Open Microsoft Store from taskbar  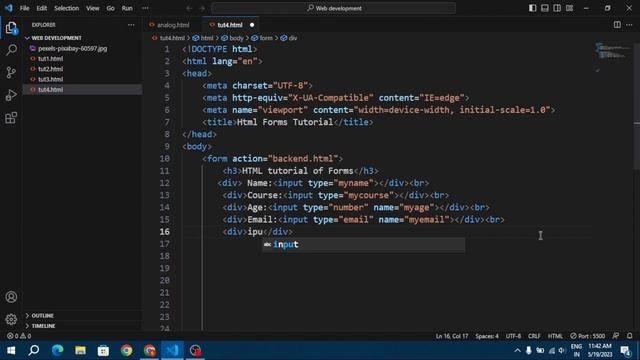tap(103, 350)
